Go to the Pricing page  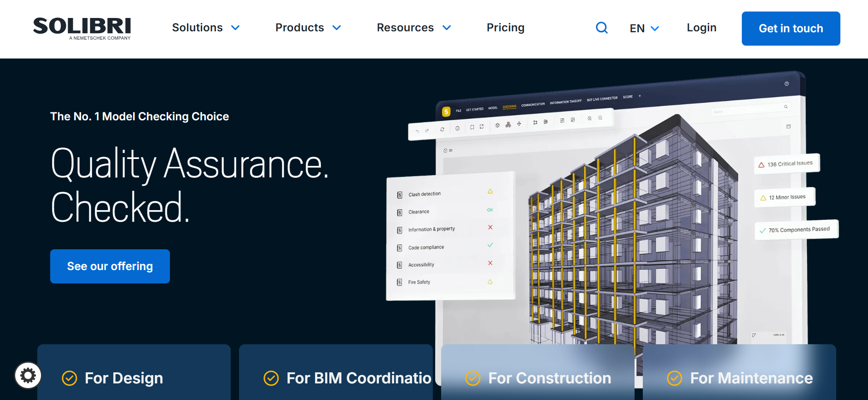[x=505, y=28]
